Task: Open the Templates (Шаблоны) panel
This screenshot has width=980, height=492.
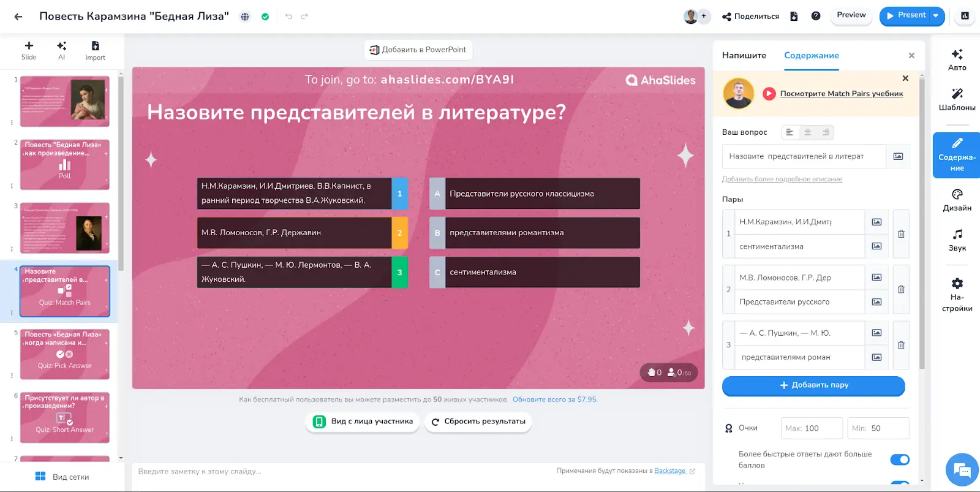Action: point(957,99)
